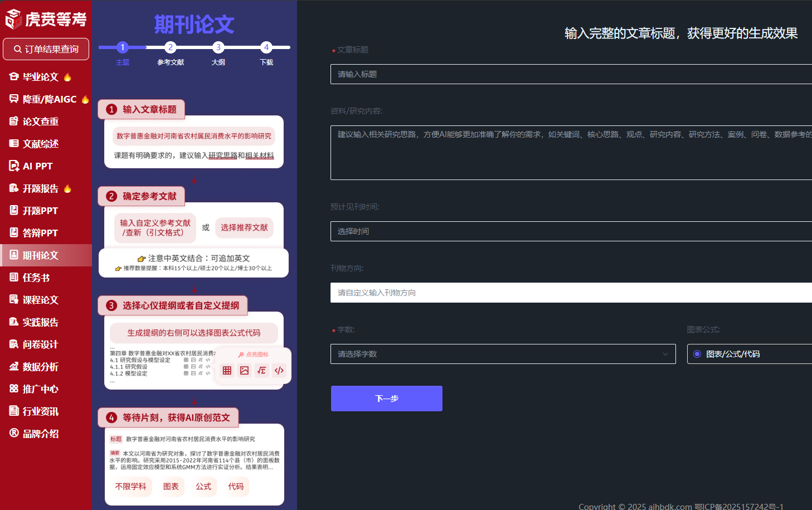Click the code icon in the outline sample
The image size is (812, 510).
279,370
